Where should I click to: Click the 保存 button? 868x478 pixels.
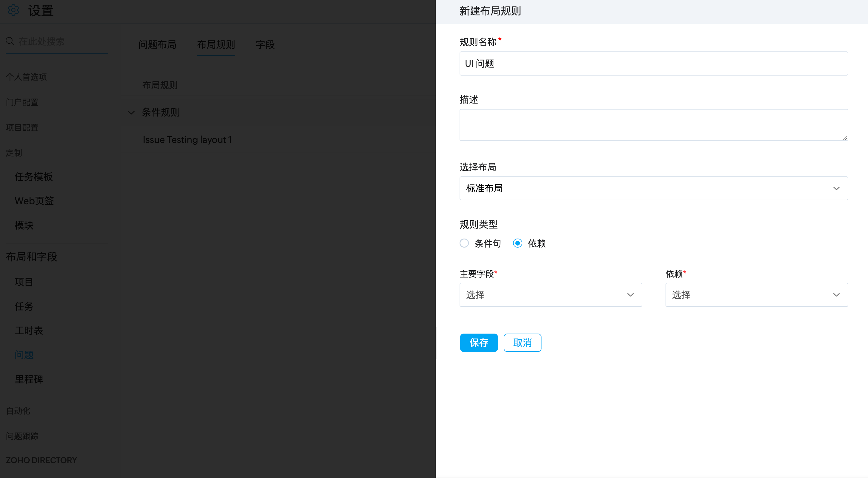pyautogui.click(x=478, y=343)
